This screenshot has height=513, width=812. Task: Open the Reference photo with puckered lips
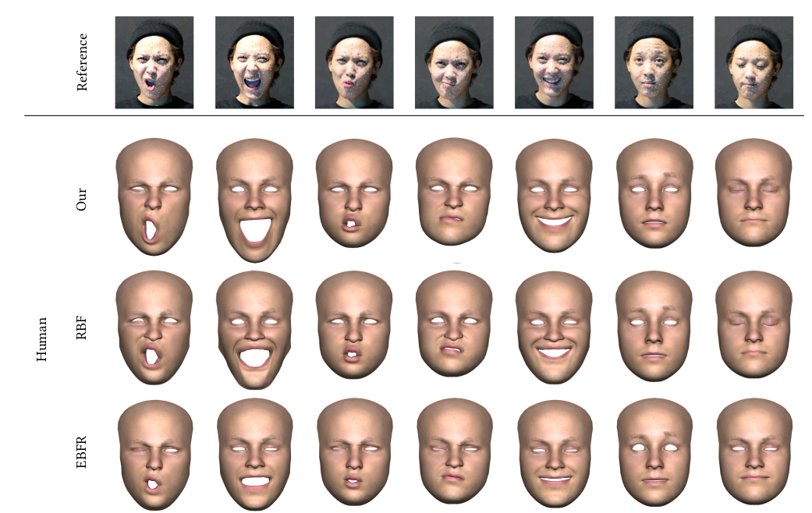pos(354,62)
